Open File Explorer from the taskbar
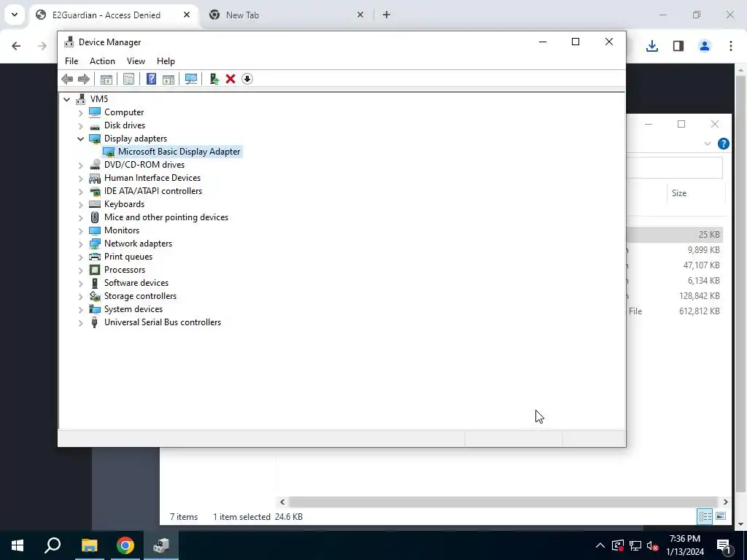The width and height of the screenshot is (747, 560). 89,545
